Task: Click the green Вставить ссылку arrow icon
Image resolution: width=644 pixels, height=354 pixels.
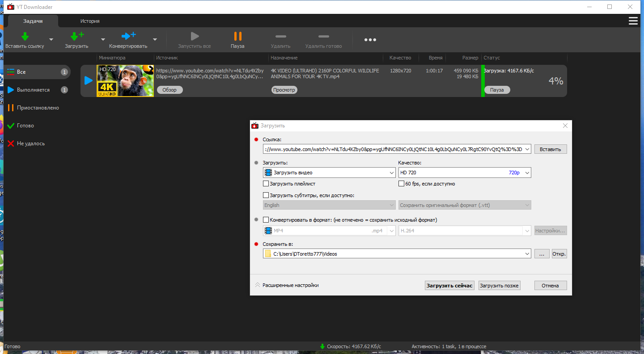Action: coord(25,36)
